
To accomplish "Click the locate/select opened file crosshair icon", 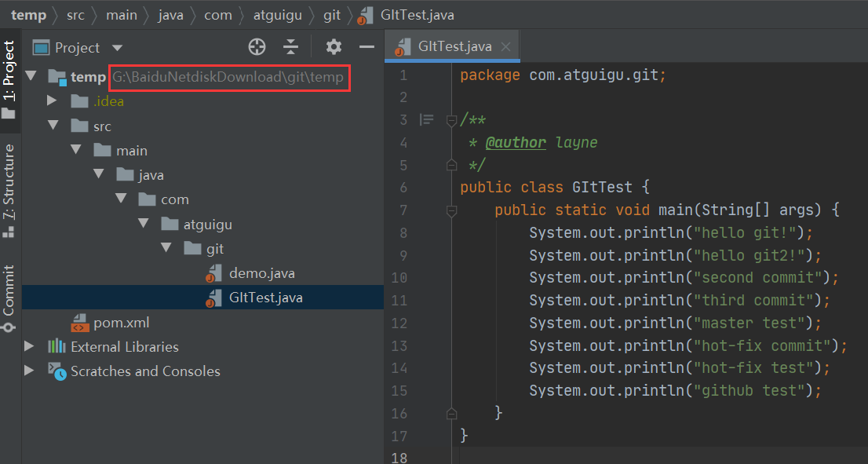I will (x=257, y=47).
